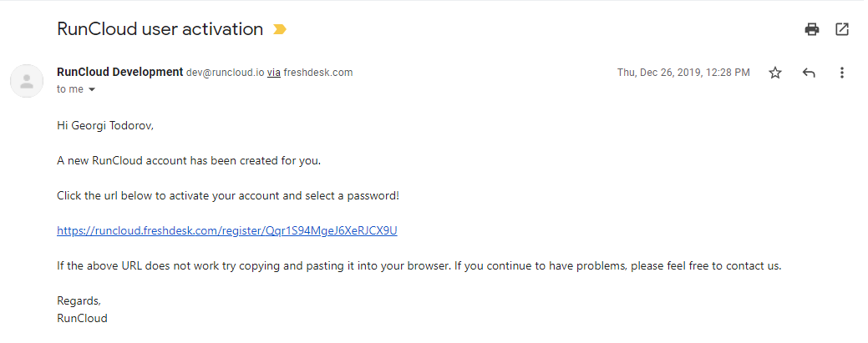Open the runcloud.freshdesk.com register activation link

[x=227, y=230]
